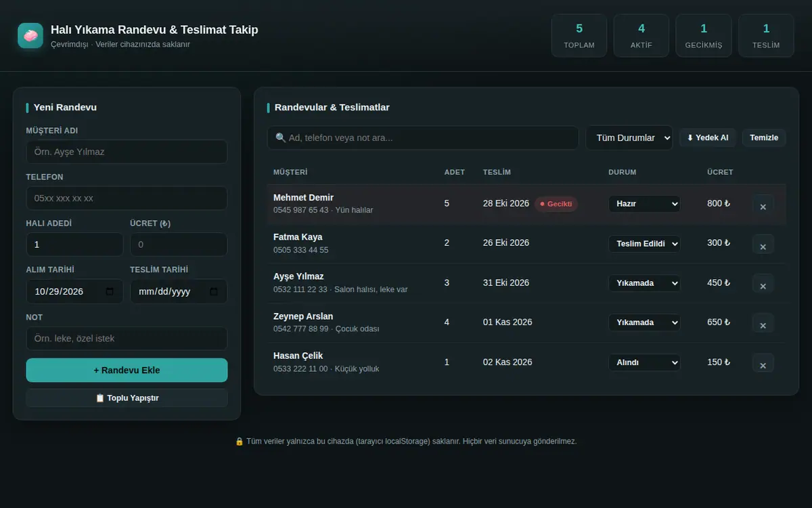
Task: Focus the Telefon input field
Action: click(127, 198)
